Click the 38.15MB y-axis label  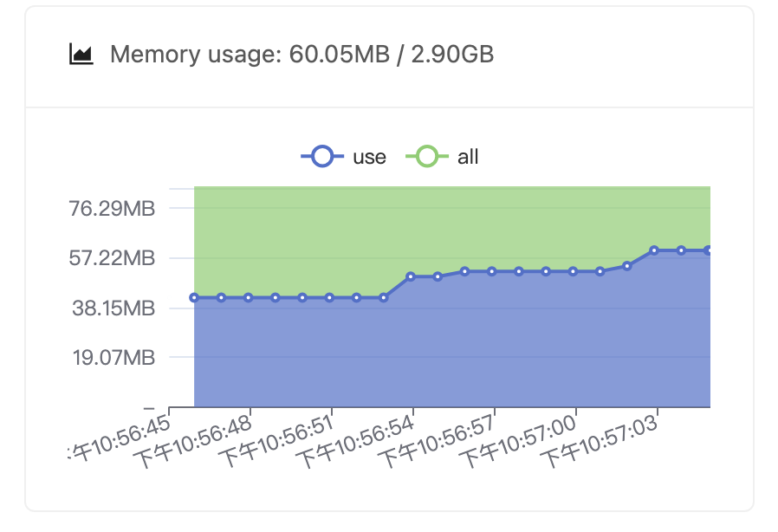click(113, 308)
